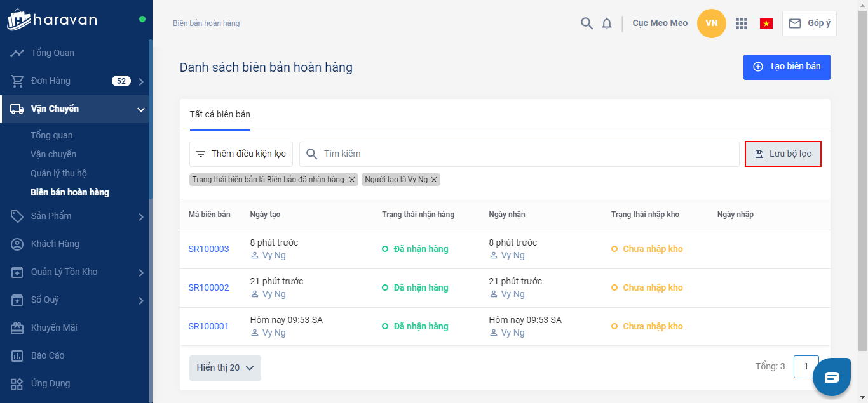
Task: Open the chat support bubble
Action: 832,377
